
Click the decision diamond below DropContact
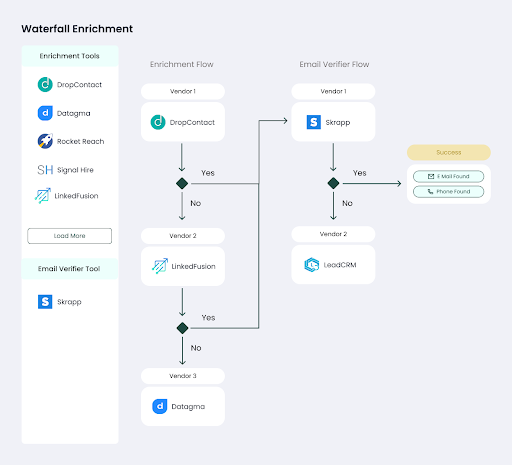click(x=182, y=183)
